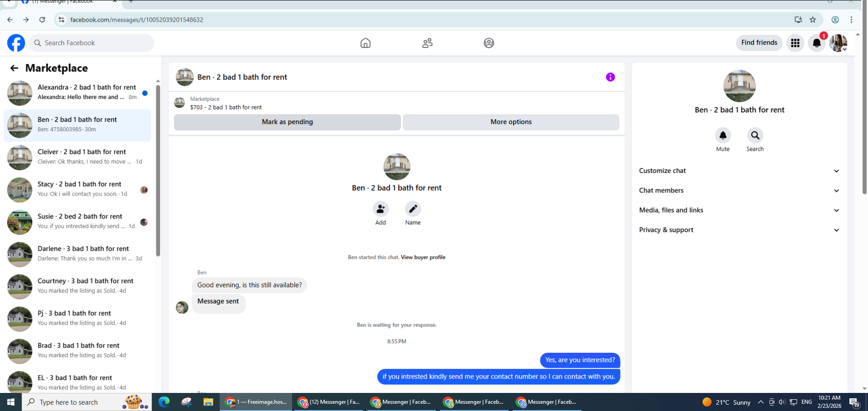This screenshot has width=868, height=411.
Task: Open the taskbar clock and date
Action: [x=830, y=402]
